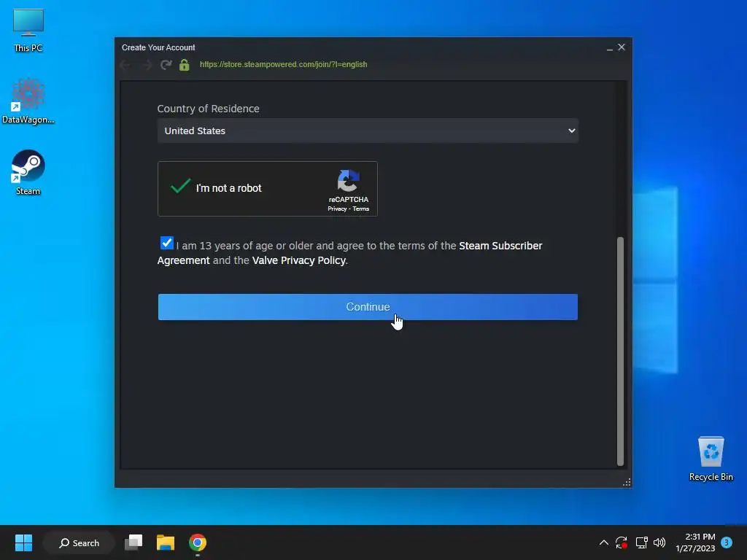Click the taskbar Search box
This screenshot has width=747, height=560.
point(79,542)
